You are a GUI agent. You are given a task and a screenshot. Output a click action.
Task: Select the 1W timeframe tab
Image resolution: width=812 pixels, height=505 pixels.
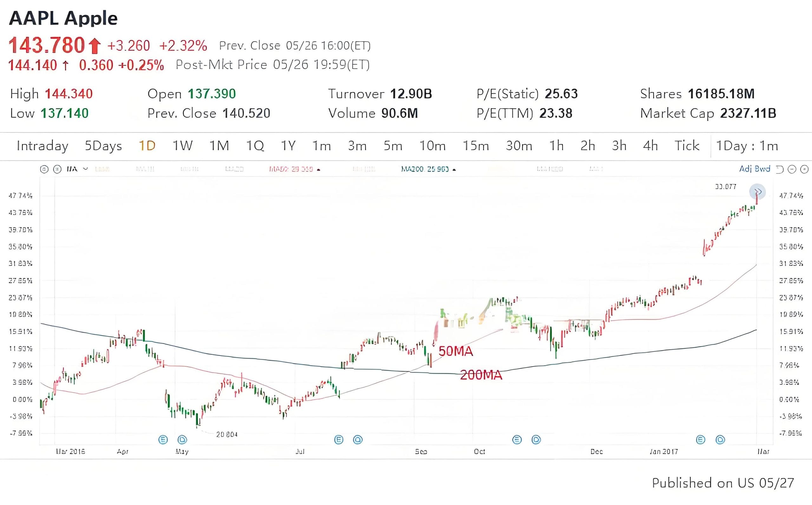182,146
